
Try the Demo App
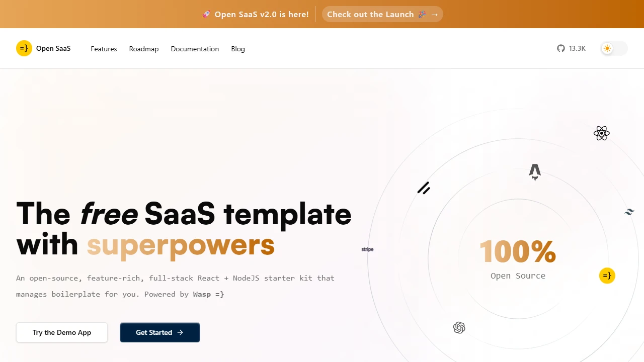61,332
